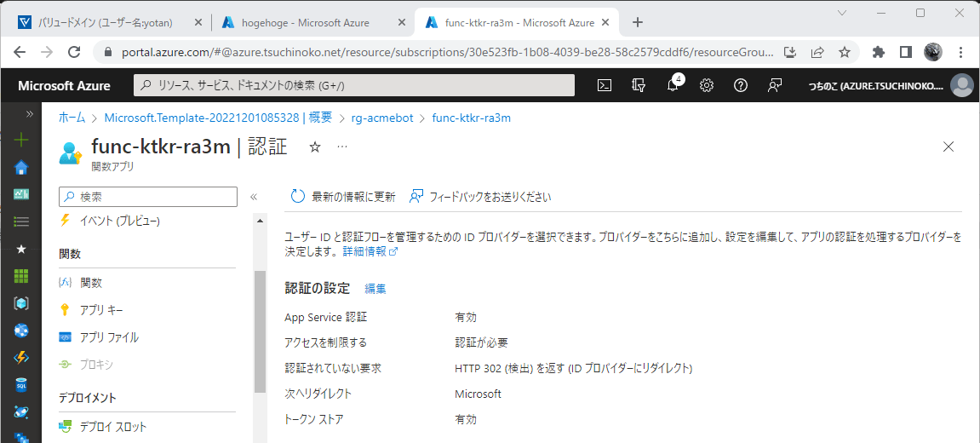980x443 pixels.
Task: Open SQL databases icon in sidebar
Action: pyautogui.click(x=21, y=384)
